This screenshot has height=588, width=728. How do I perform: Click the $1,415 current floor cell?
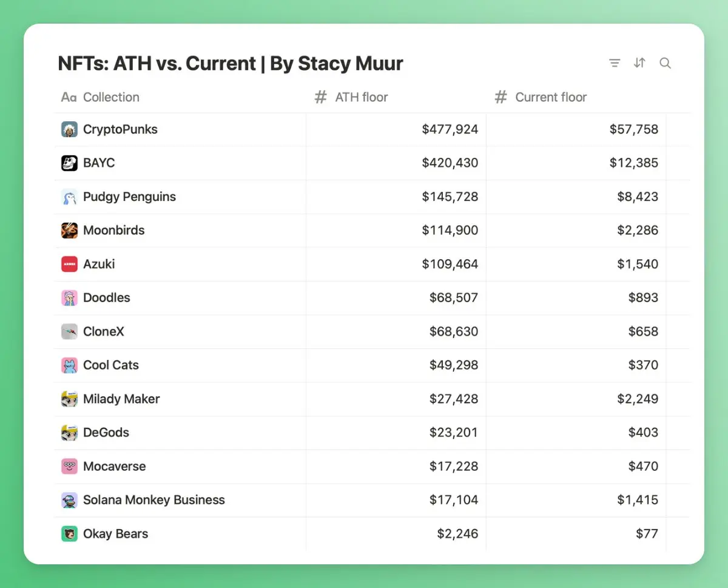576,500
